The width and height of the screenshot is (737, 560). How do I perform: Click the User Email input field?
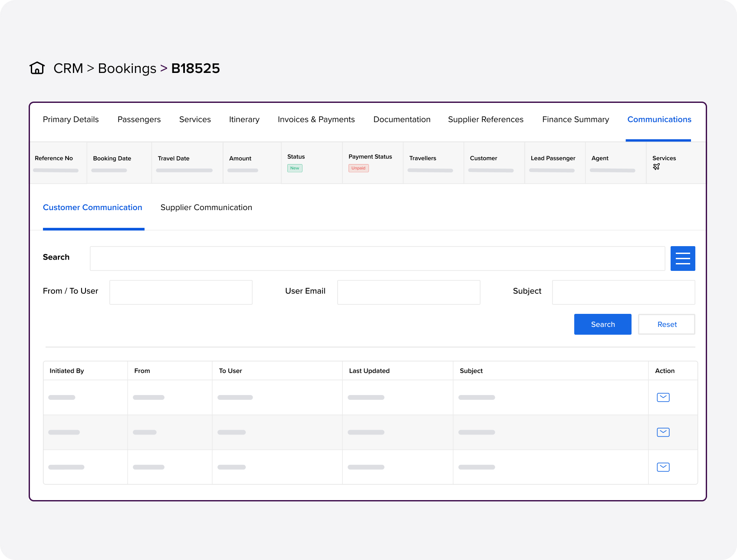(408, 292)
